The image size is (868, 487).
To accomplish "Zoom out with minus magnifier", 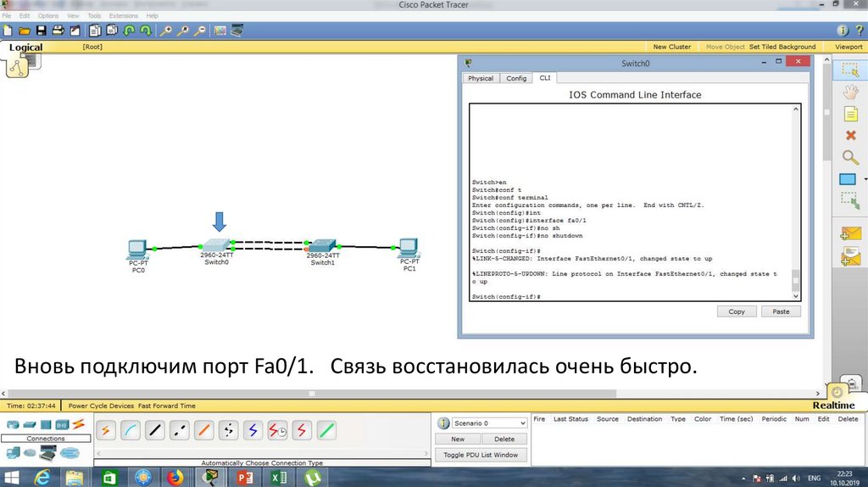I will point(200,31).
